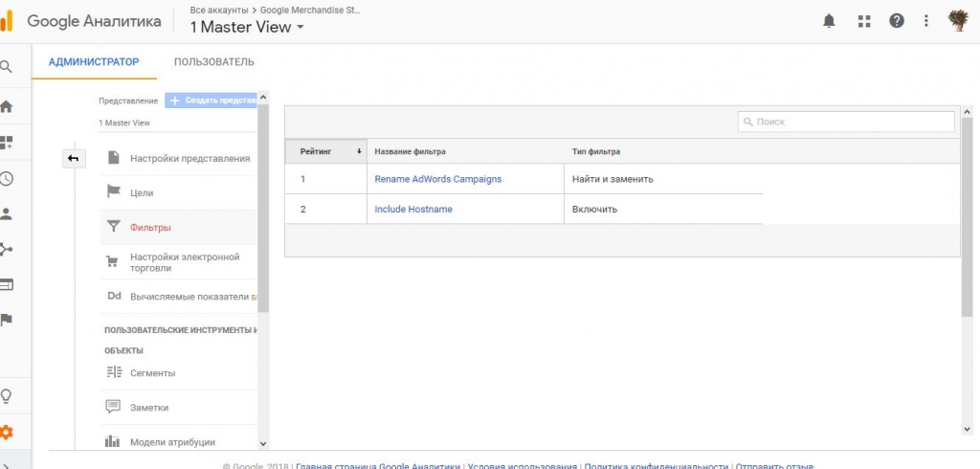
Task: Open the help question mark icon
Action: [x=896, y=21]
